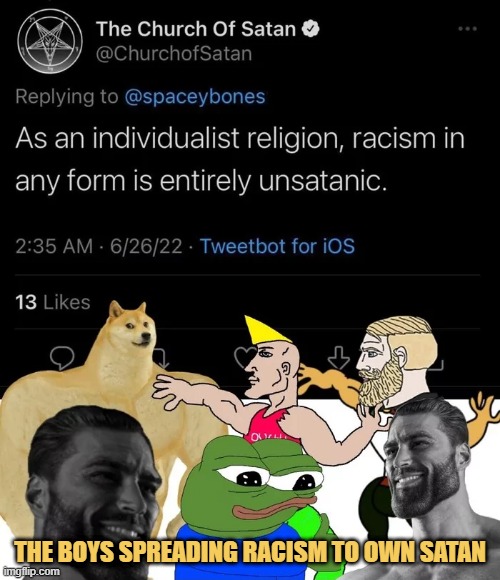Click the sad Pepe frog's face
This screenshot has width=500, height=580.
253,489
